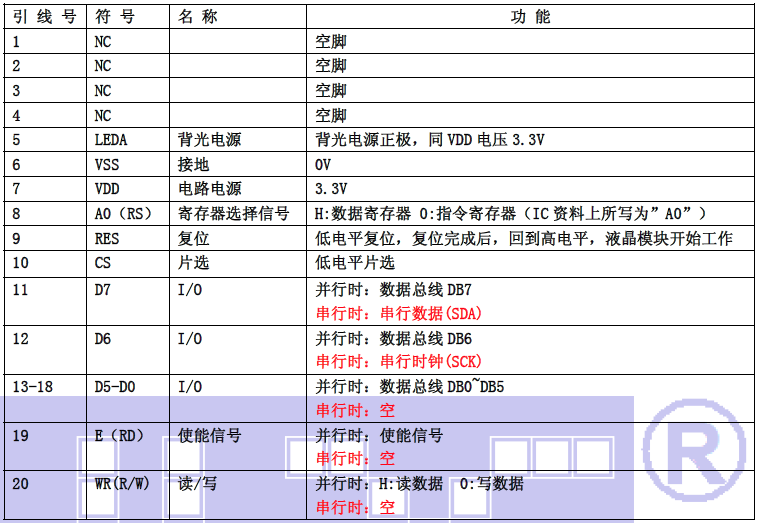Select the LEDA symbol cell
Image resolution: width=759 pixels, height=523 pixels.
point(111,140)
